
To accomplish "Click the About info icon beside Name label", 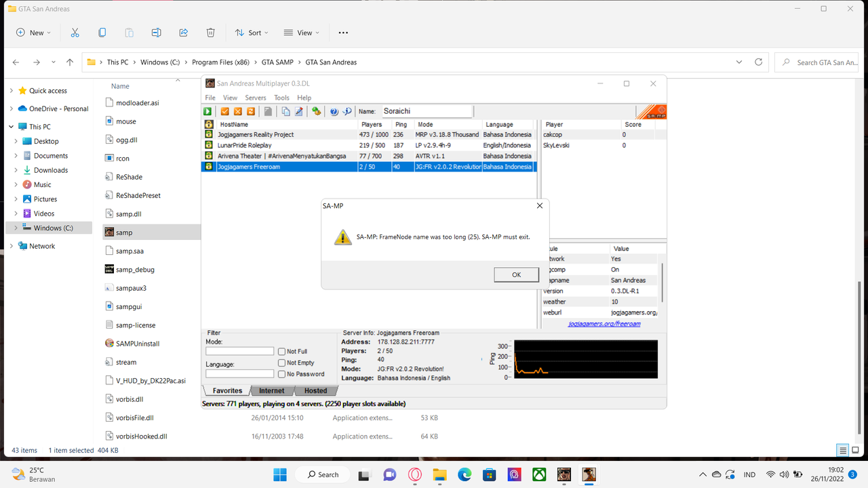I will [x=347, y=111].
